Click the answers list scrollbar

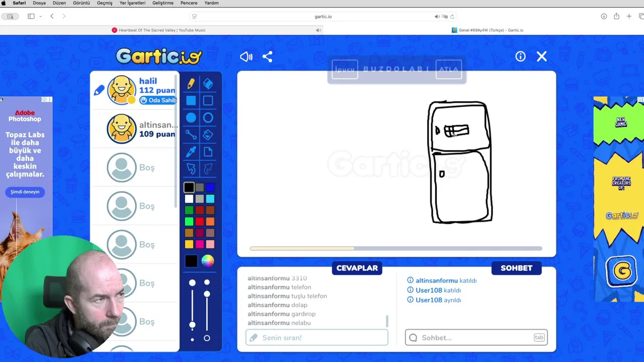pos(387,320)
